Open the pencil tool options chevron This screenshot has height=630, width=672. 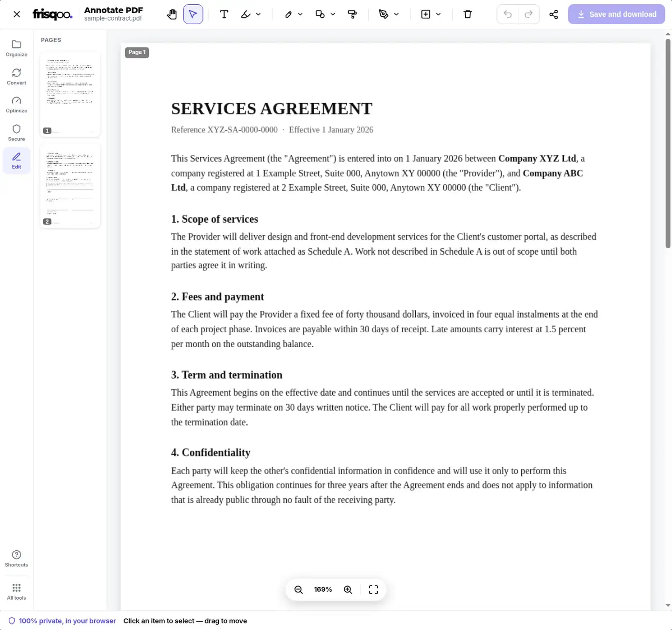tap(301, 14)
